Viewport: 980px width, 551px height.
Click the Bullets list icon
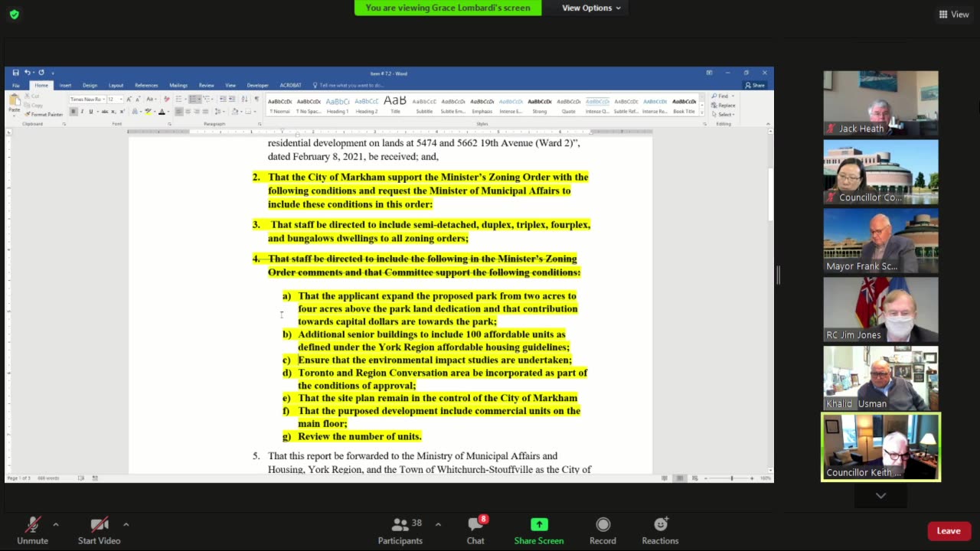pos(178,99)
